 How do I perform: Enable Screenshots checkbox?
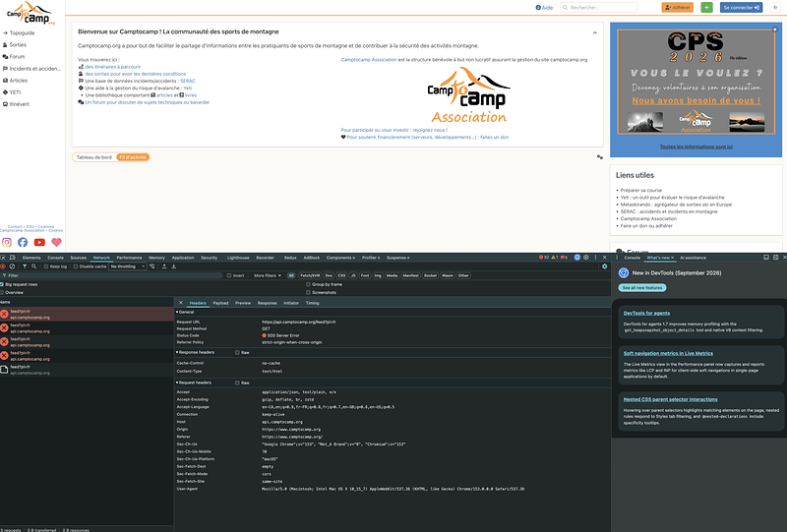tap(308, 292)
